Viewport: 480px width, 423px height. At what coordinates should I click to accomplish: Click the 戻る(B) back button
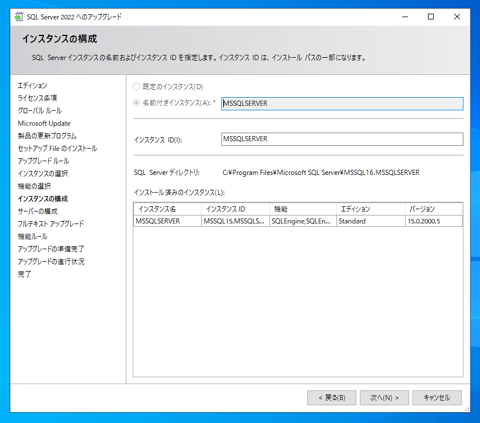coord(332,398)
